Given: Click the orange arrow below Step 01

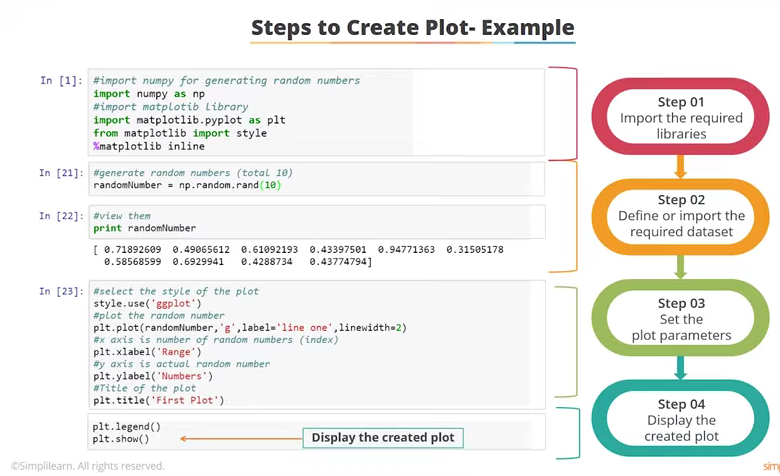Looking at the screenshot, I should click(x=680, y=166).
